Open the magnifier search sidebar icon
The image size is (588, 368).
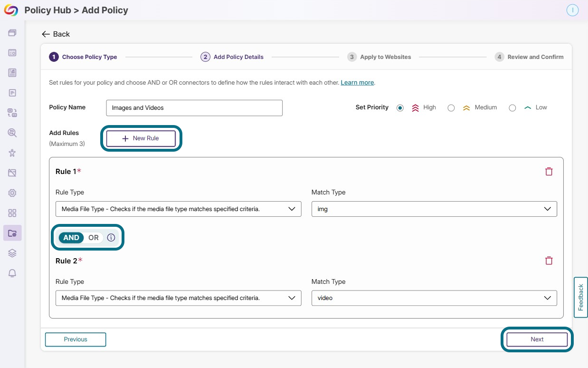(x=12, y=133)
